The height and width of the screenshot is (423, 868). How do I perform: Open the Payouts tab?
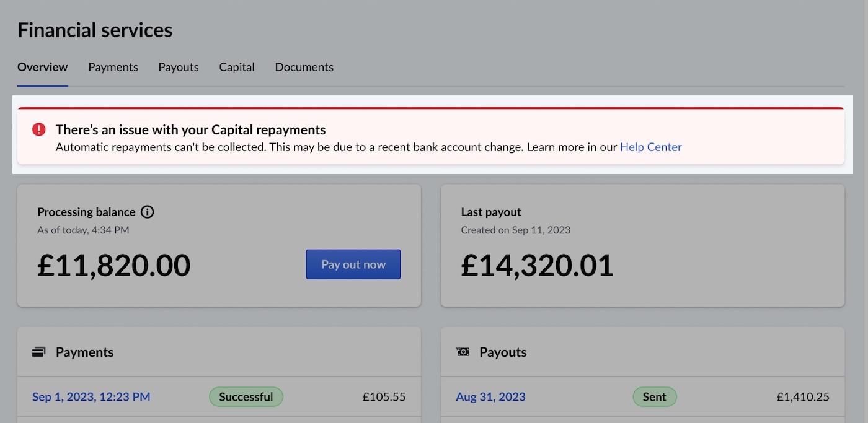click(178, 67)
